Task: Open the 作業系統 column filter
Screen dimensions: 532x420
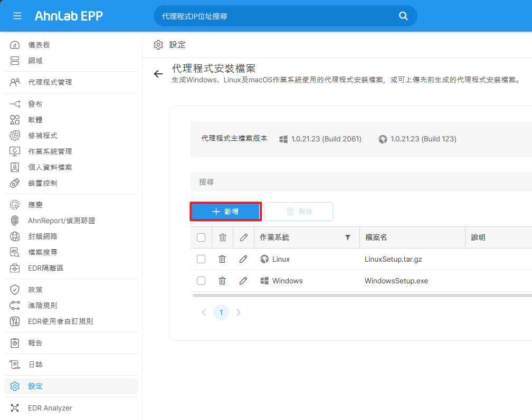Action: click(x=348, y=237)
